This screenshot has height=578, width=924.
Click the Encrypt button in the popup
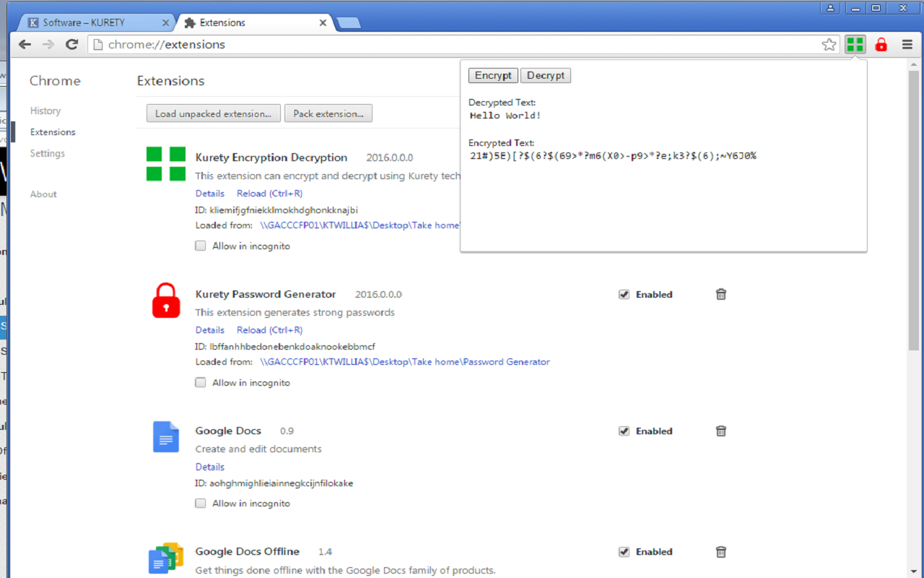493,75
